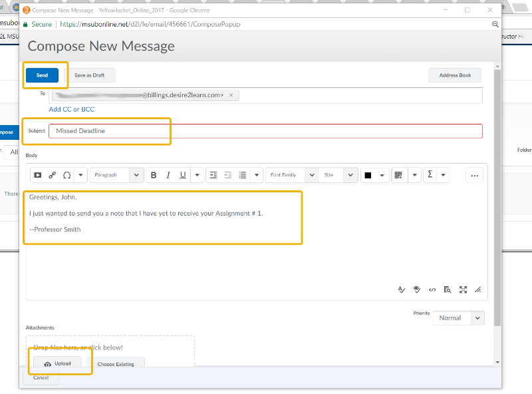532x394 pixels.
Task: Check accessibility of the message body
Action: point(417,290)
